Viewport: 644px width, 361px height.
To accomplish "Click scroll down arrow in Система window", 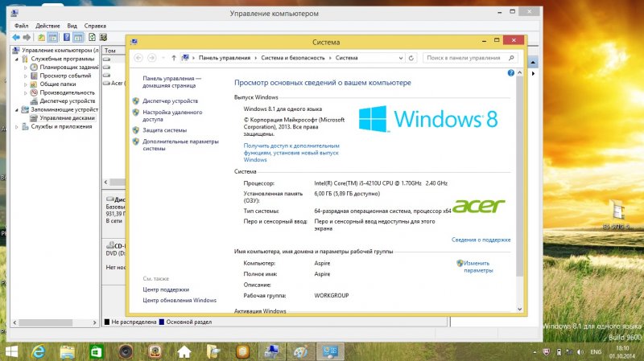I will (519, 310).
